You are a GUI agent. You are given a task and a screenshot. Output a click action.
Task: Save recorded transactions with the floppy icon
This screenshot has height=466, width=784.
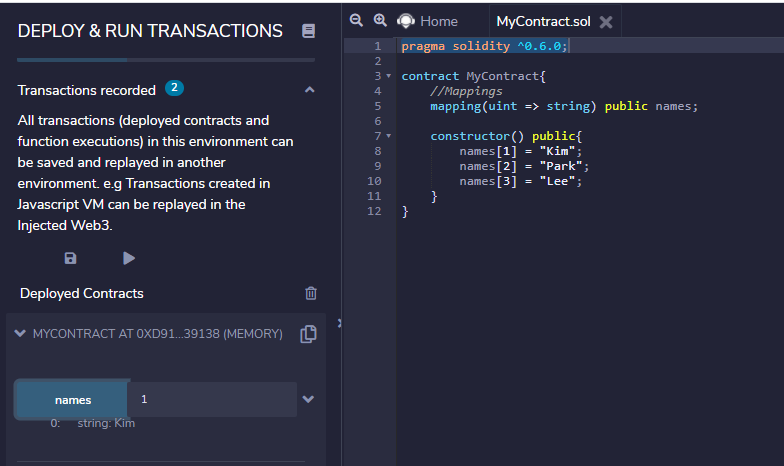click(x=70, y=258)
